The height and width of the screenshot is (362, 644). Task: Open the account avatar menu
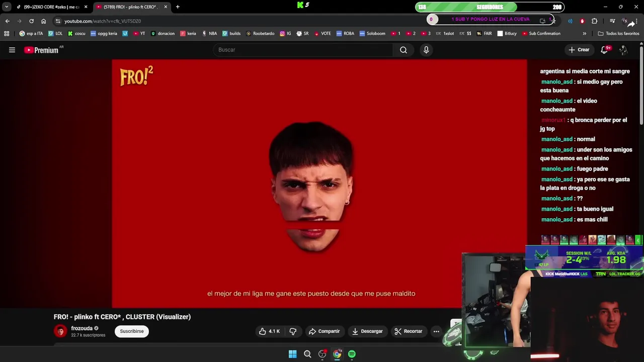click(623, 50)
